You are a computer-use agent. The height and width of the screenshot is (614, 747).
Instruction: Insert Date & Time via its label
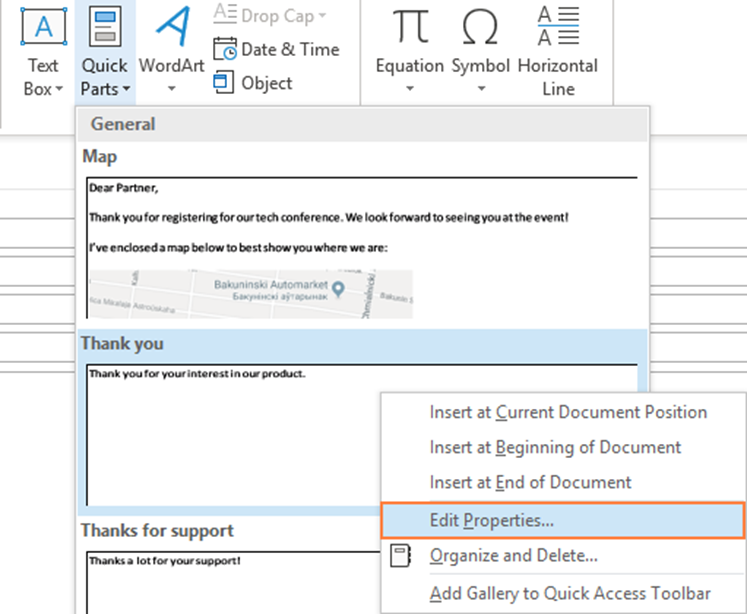[290, 50]
